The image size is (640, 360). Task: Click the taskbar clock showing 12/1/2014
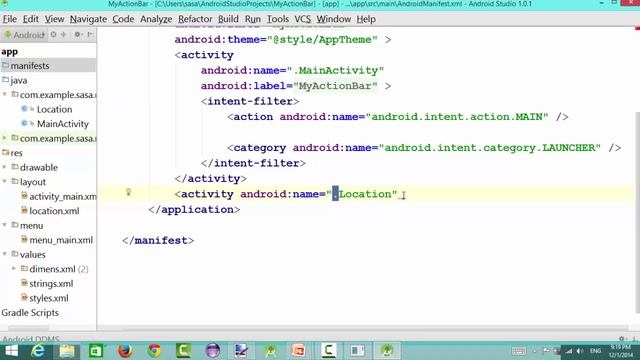click(620, 351)
